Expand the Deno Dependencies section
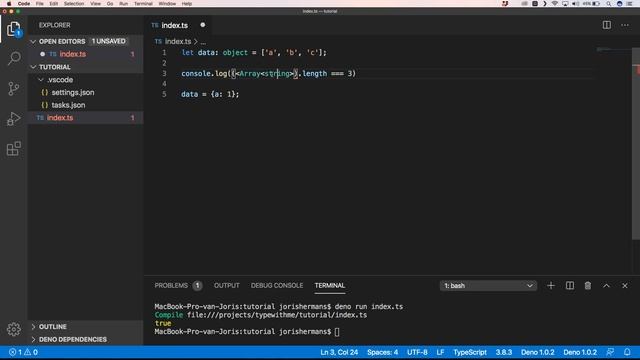This screenshot has width=640, height=360. [x=33, y=339]
